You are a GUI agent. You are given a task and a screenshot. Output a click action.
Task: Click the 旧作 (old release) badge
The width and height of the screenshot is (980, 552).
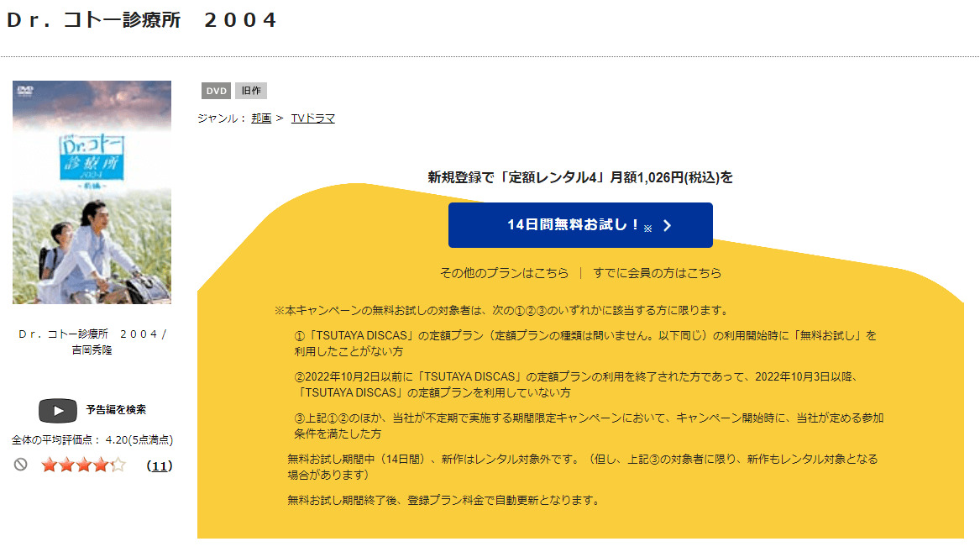coord(252,91)
